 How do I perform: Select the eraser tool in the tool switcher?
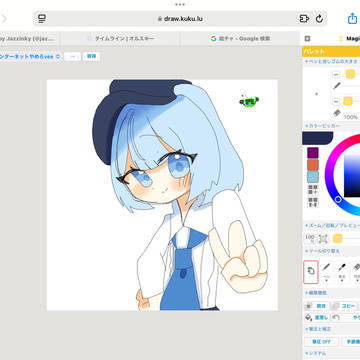pos(356,272)
